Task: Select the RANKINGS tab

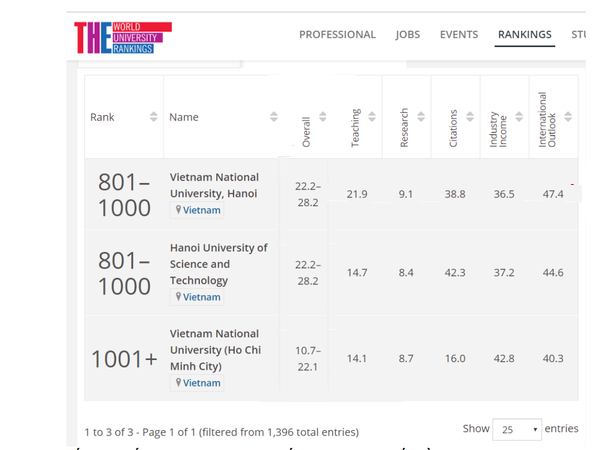Action: coord(524,35)
